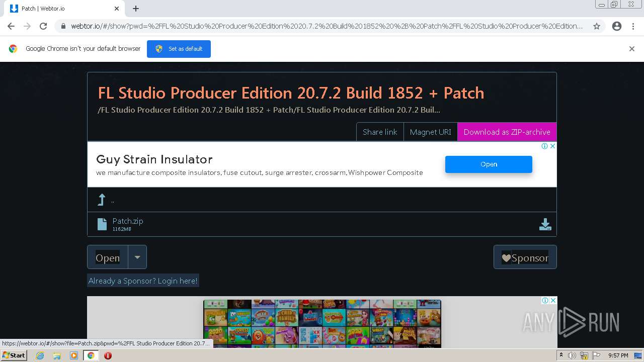
Task: Click the system clock showing 9:57 PM
Action: click(618, 355)
